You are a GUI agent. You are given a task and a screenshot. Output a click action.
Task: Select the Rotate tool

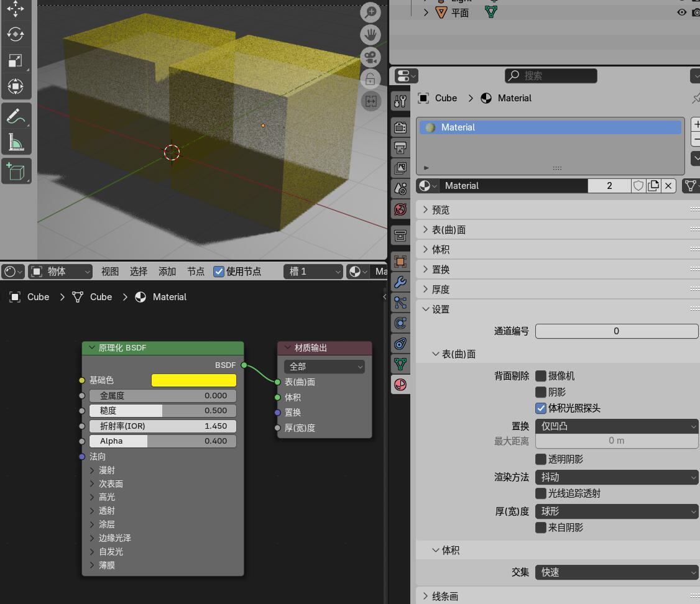click(x=16, y=35)
